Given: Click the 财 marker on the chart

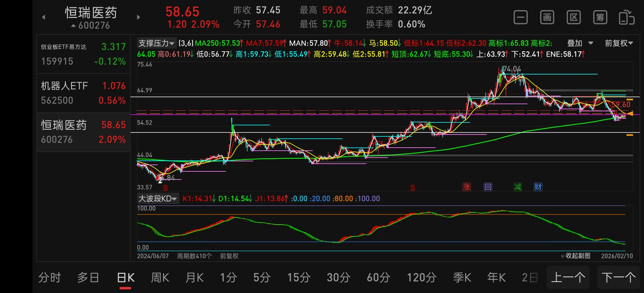Looking at the screenshot, I should [538, 187].
